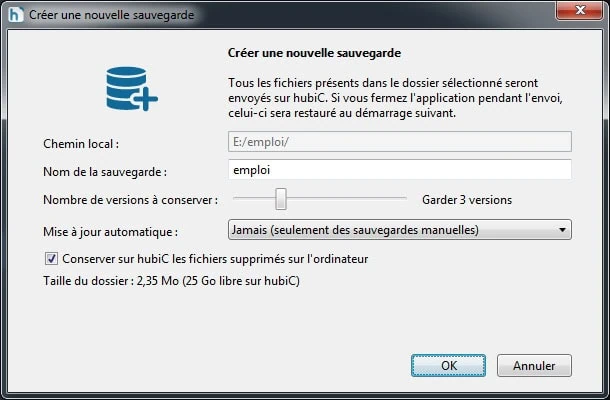The image size is (610, 400).
Task: Click the versions slider handle
Action: coord(282,200)
